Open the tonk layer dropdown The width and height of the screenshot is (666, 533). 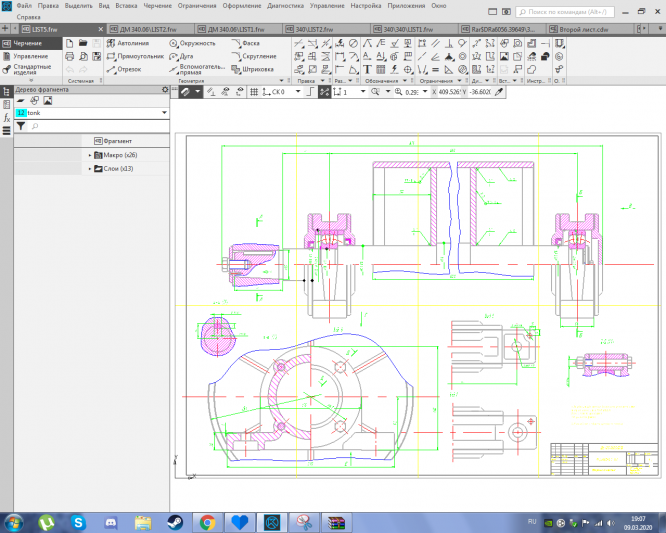coord(163,114)
